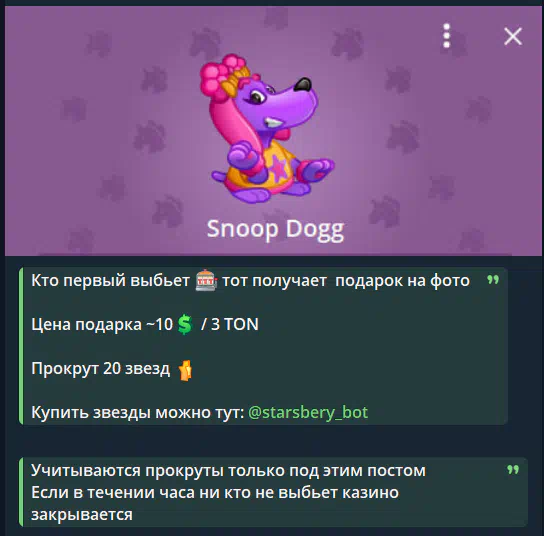Click the подарок на фото text
The height and width of the screenshot is (536, 544).
click(x=402, y=281)
